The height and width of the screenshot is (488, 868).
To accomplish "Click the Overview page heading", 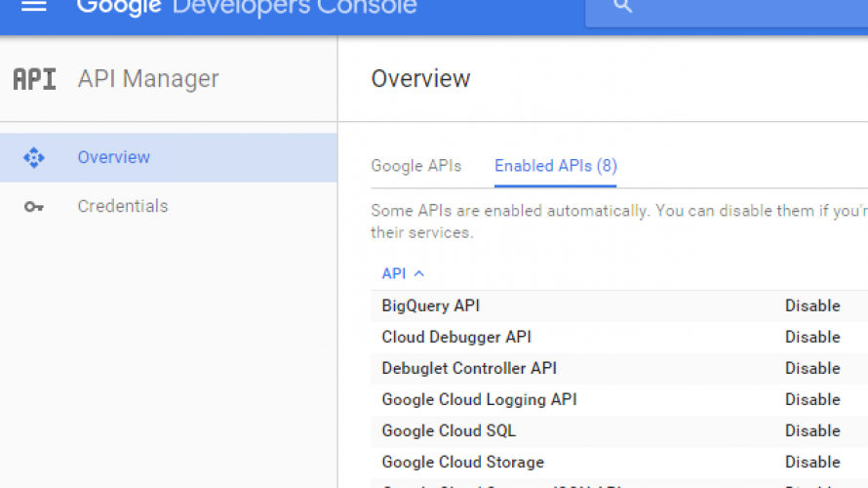I will click(420, 79).
